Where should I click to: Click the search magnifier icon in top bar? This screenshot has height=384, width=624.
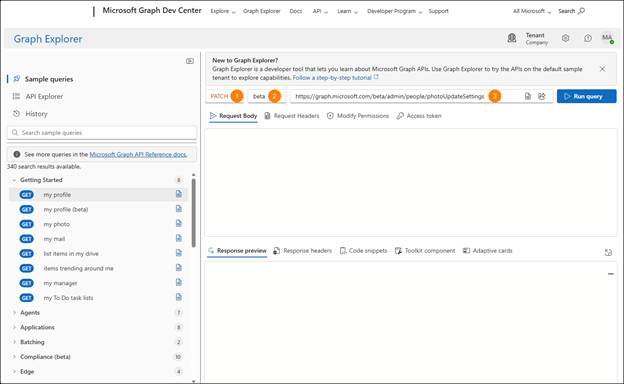click(x=581, y=11)
